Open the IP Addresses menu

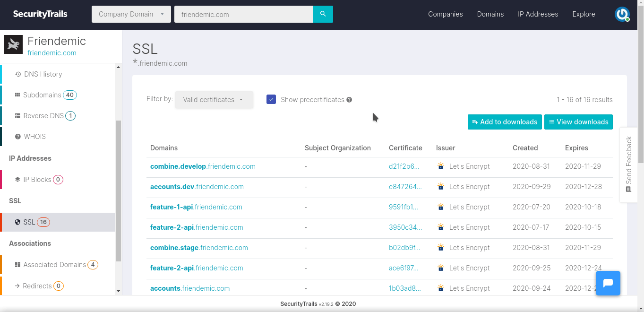(x=538, y=14)
